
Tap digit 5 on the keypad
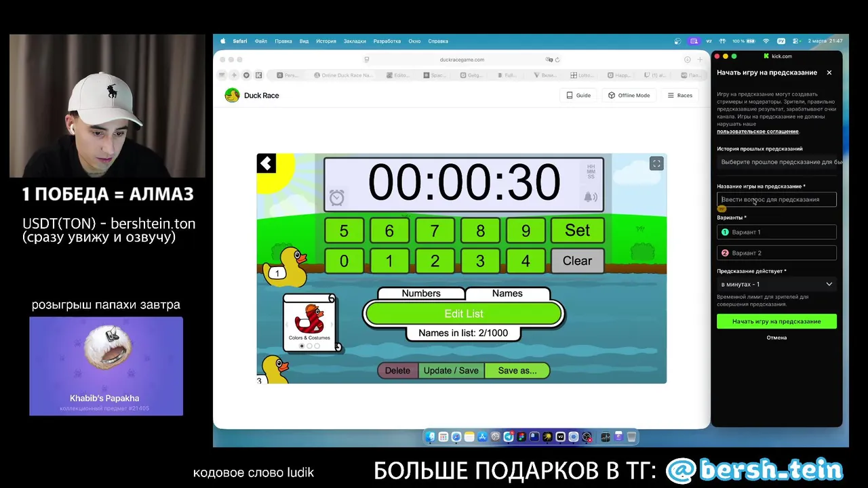(344, 230)
